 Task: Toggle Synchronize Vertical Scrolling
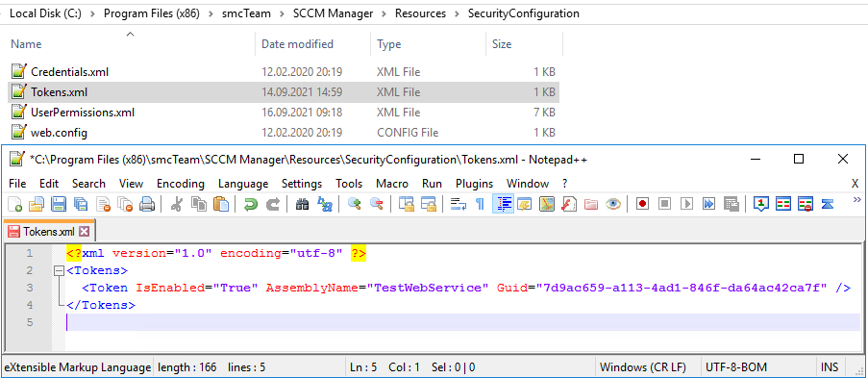tap(407, 204)
